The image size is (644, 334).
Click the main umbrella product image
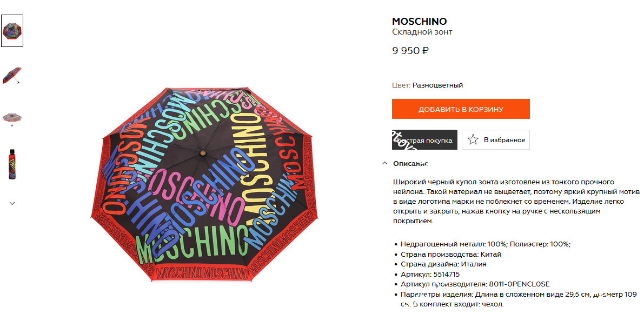[x=204, y=184]
